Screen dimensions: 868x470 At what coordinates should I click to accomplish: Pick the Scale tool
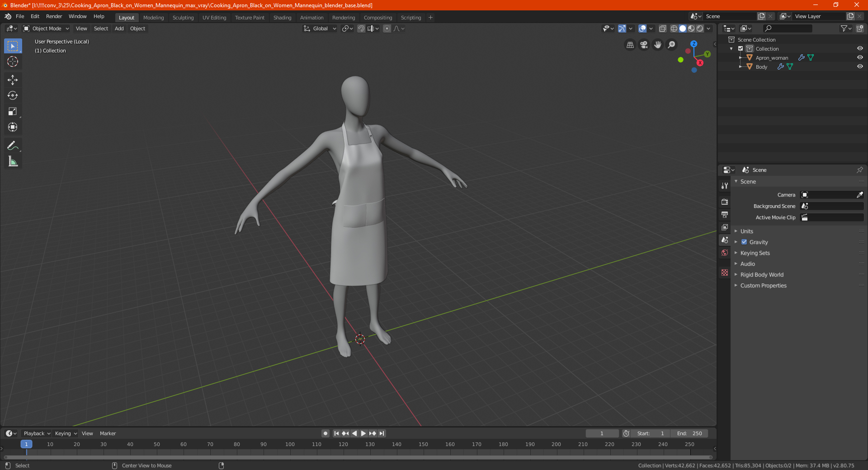pyautogui.click(x=13, y=111)
